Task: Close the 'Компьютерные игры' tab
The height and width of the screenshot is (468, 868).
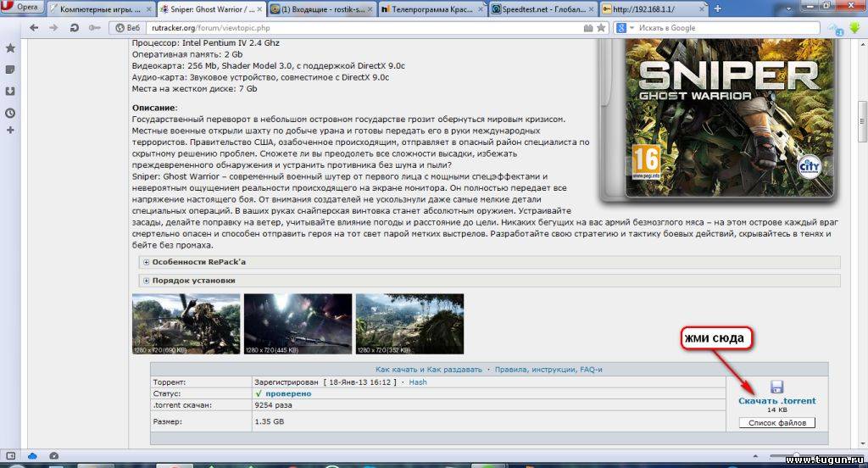Action: coord(149,9)
